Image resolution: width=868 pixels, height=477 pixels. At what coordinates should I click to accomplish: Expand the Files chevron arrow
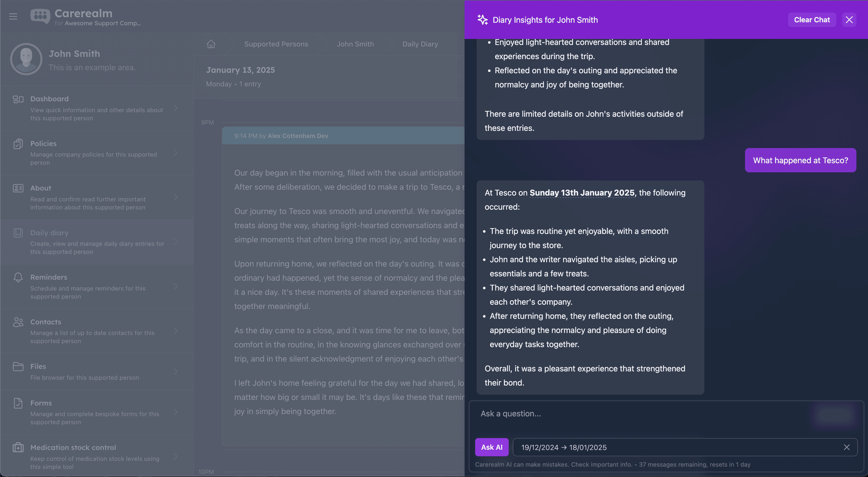(175, 371)
